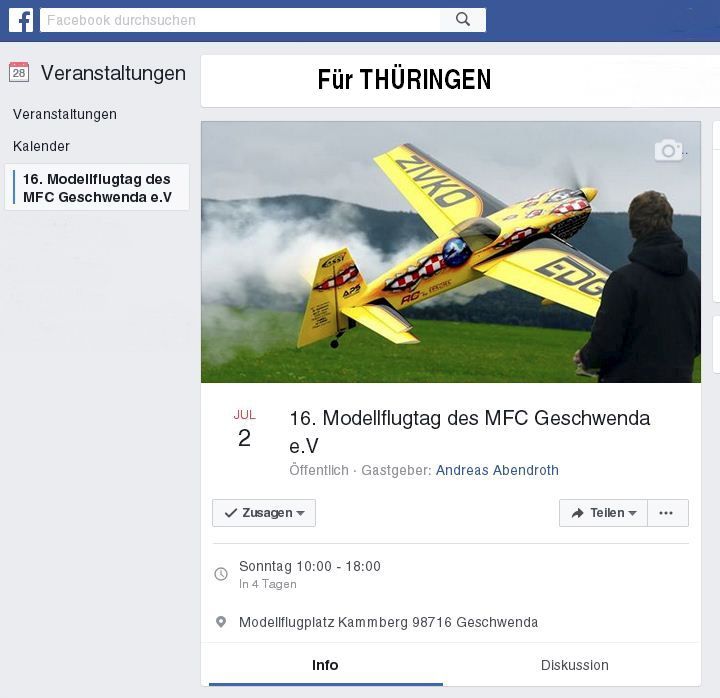Click the clock icon beside event time
This screenshot has width=720, height=698.
[221, 574]
